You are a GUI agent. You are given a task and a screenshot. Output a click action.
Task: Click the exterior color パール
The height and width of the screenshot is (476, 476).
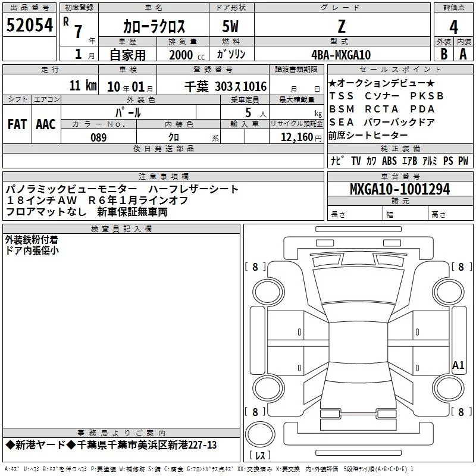[128, 112]
